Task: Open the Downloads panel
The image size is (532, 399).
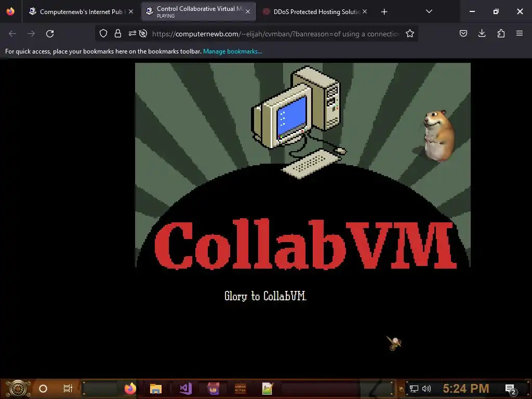Action: coord(482,33)
